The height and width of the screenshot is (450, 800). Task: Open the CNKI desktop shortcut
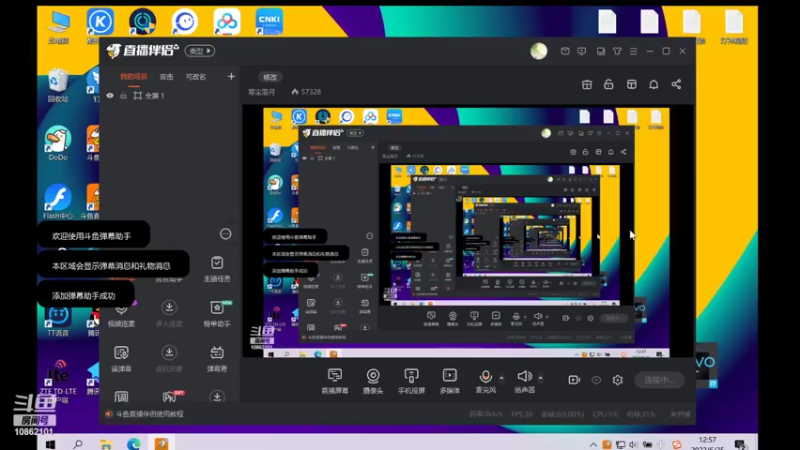point(269,22)
